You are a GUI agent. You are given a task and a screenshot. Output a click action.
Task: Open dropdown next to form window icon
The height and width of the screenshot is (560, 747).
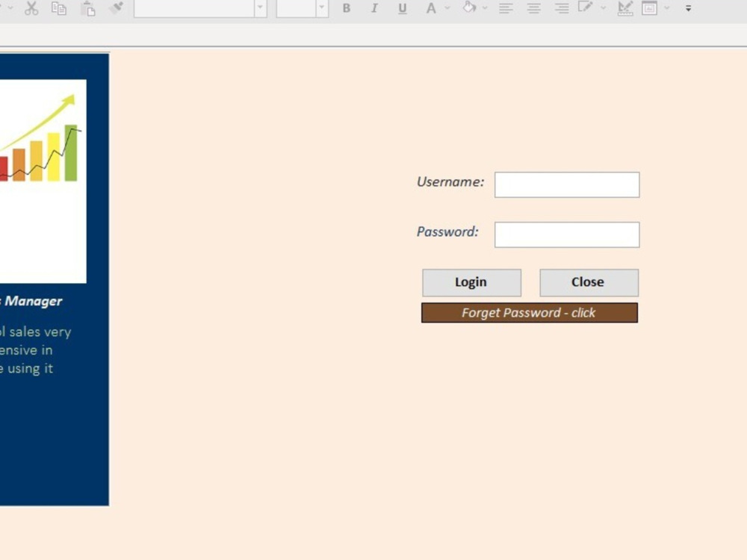pos(666,8)
